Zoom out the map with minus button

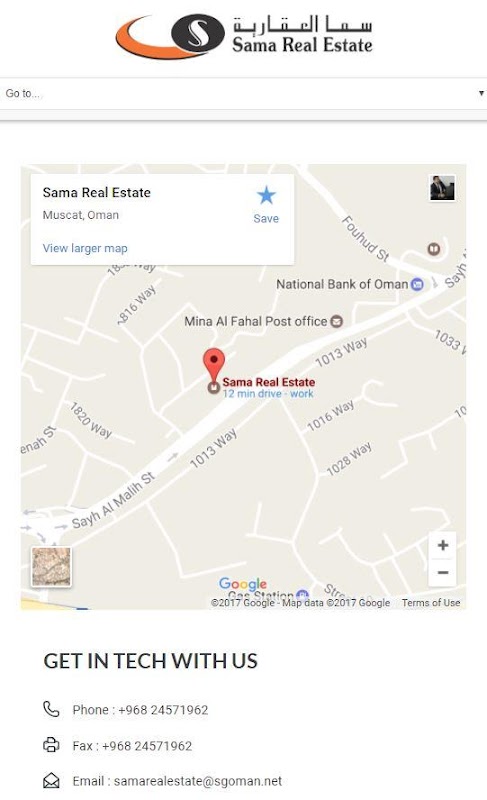point(443,572)
